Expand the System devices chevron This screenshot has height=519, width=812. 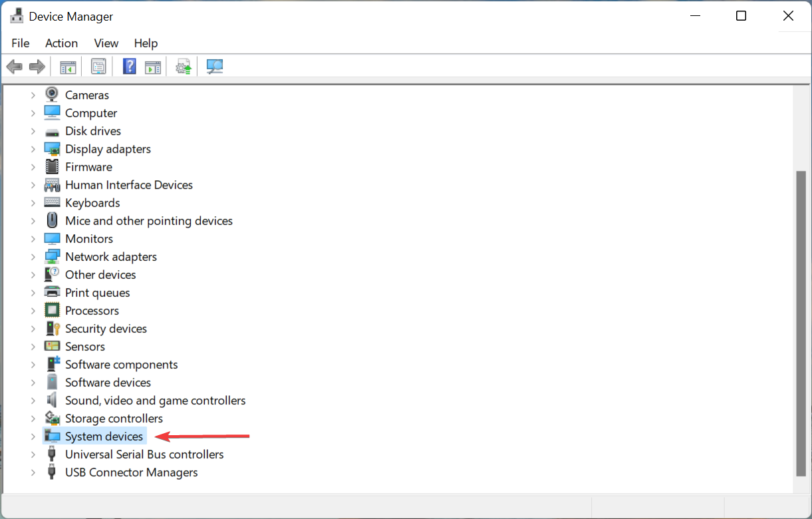pyautogui.click(x=33, y=436)
